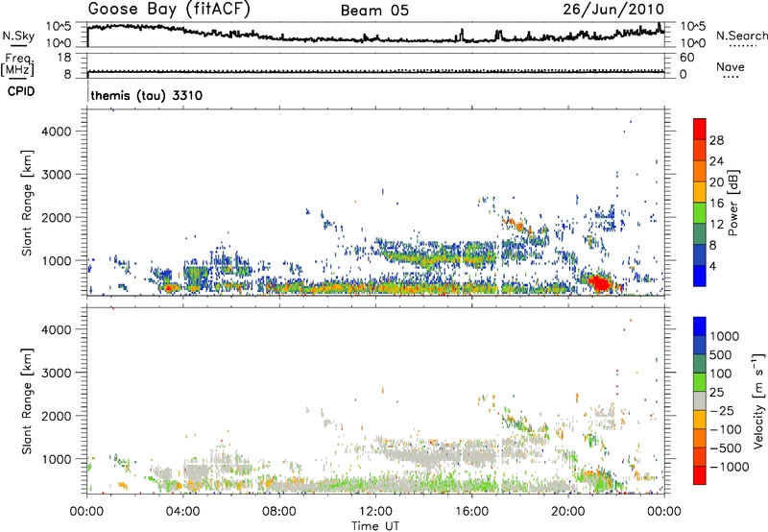Select the '-25' velocity colorbar label

coord(721,411)
